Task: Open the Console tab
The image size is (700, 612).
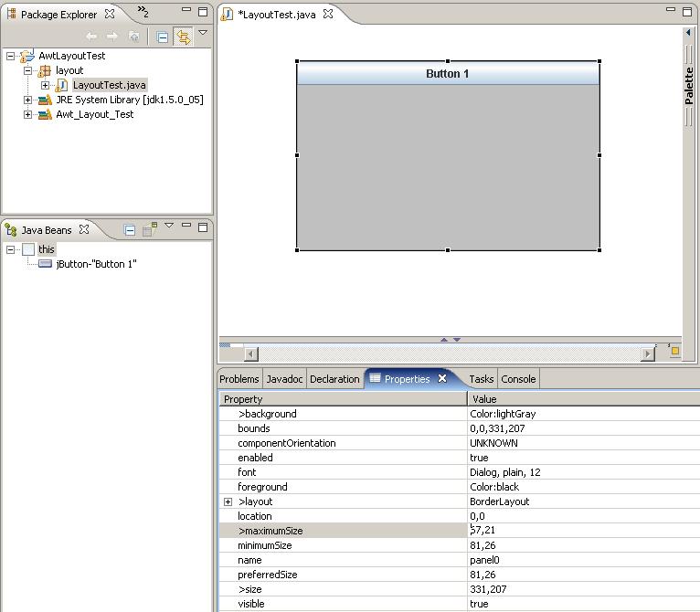Action: point(518,379)
